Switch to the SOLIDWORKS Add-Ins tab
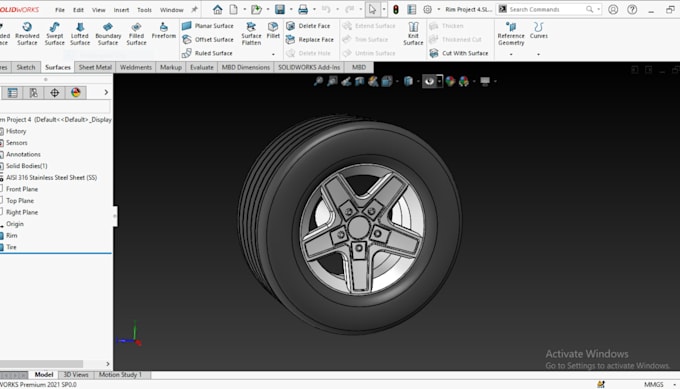This screenshot has width=680, height=389. point(309,67)
